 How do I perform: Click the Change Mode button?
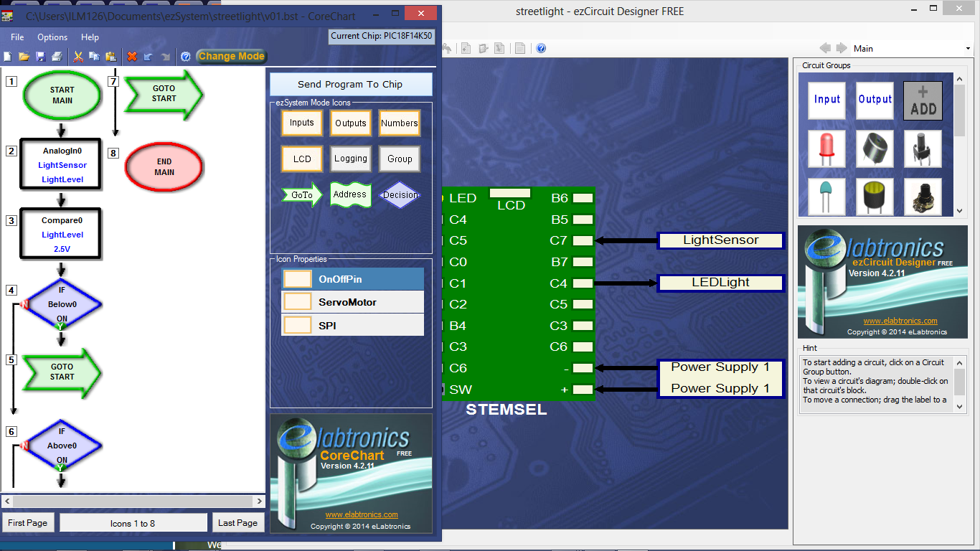(x=232, y=57)
